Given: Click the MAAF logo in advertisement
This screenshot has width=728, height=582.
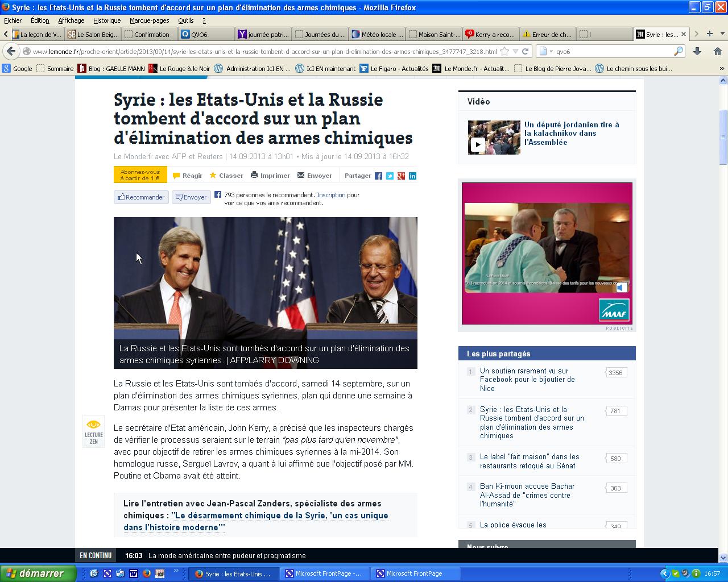Looking at the screenshot, I should point(614,310).
